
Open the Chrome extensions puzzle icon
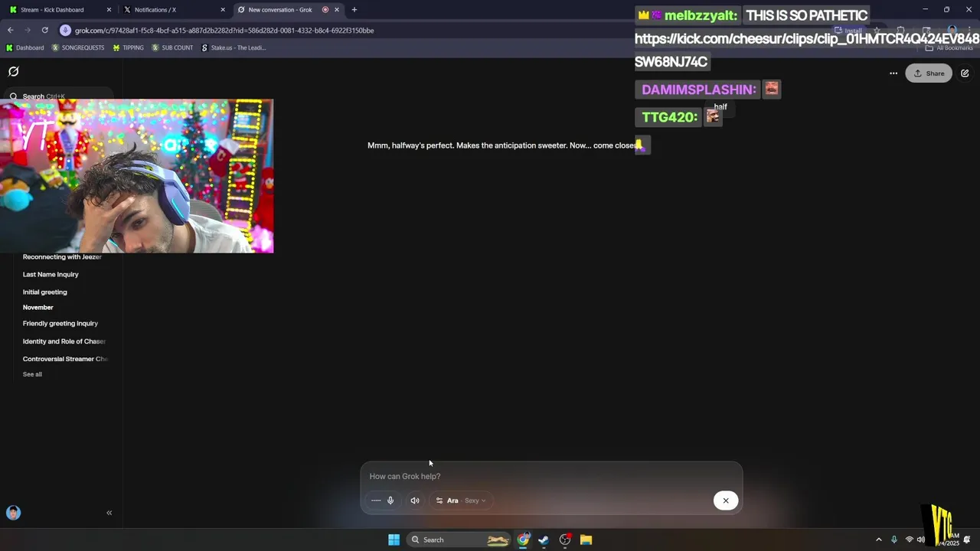901,31
